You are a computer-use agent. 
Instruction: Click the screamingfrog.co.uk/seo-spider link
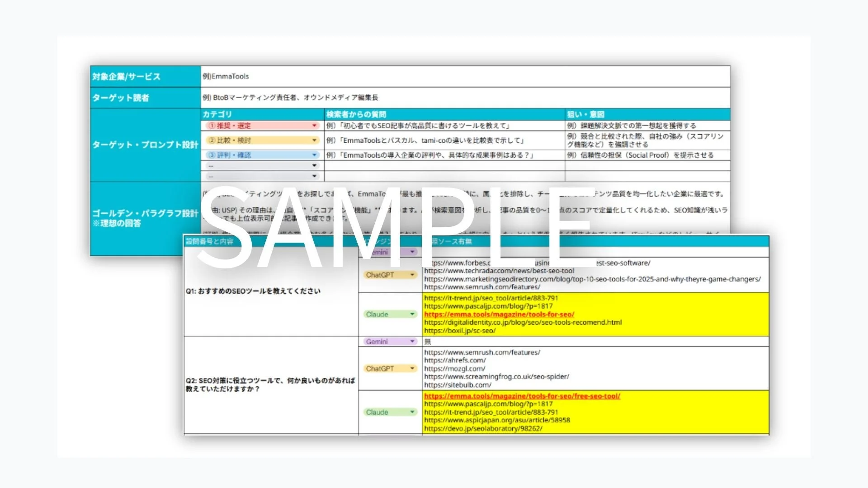496,376
